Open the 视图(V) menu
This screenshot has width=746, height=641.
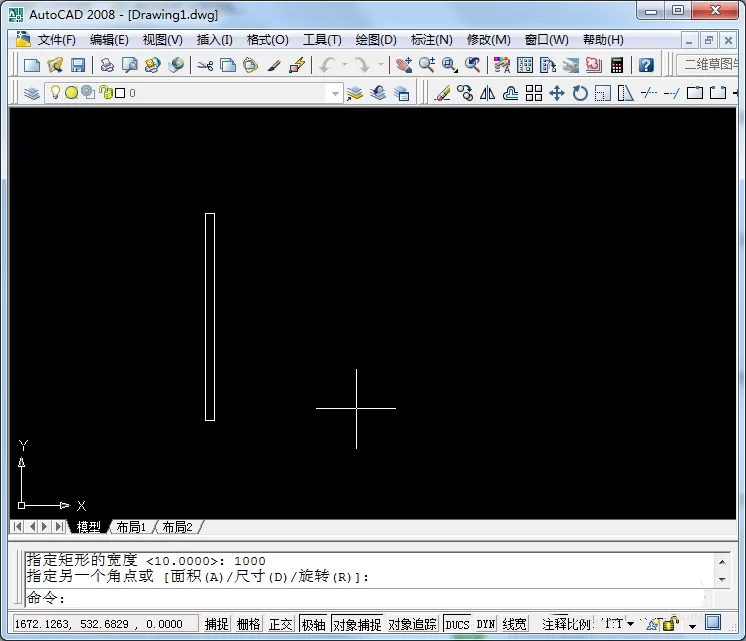(162, 40)
